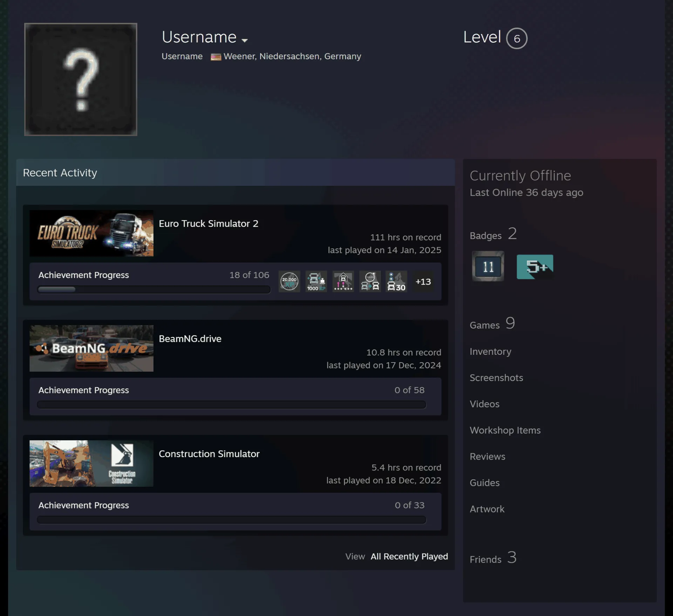
Task: Click the 20.000 XP achievement icon
Action: point(289,282)
